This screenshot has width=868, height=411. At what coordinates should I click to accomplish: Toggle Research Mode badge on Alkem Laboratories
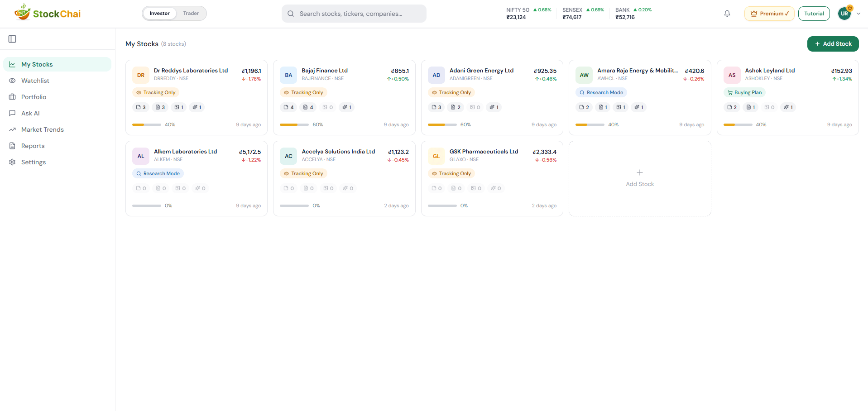(158, 173)
